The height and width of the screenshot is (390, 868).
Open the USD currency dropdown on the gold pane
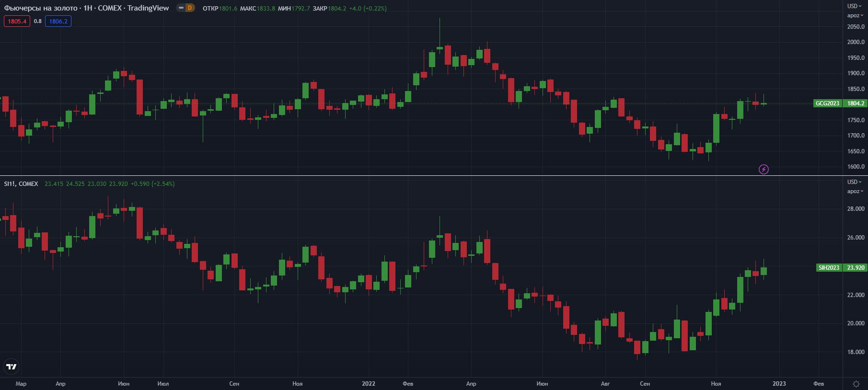(855, 6)
